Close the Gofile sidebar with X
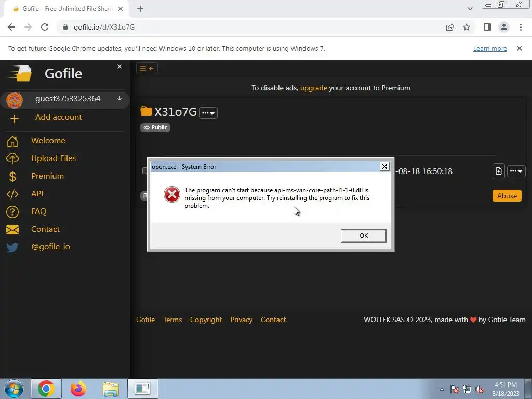 (119, 66)
